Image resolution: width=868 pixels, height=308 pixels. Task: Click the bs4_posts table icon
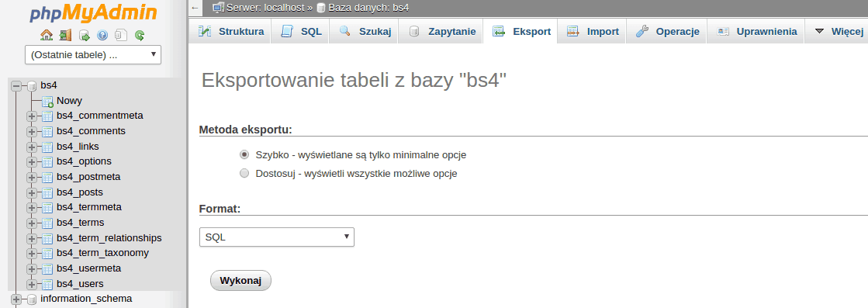[47, 192]
